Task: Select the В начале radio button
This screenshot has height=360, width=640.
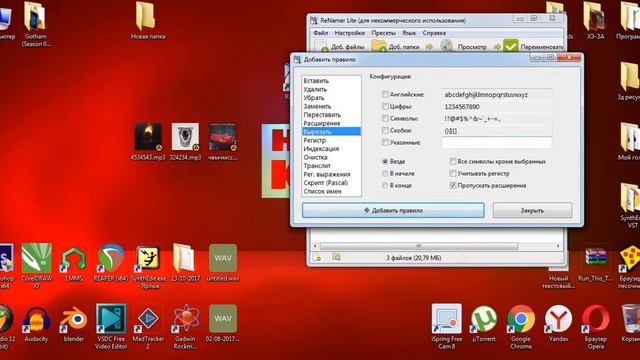Action: 385,173
